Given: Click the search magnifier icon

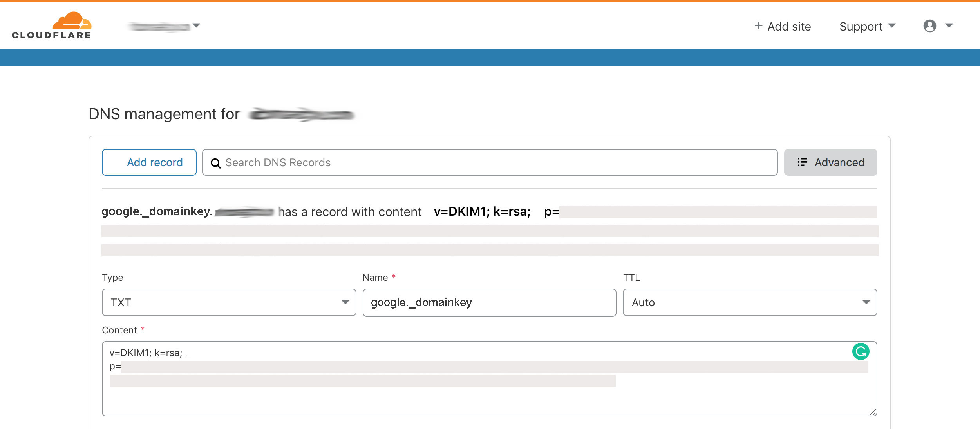Looking at the screenshot, I should (215, 163).
